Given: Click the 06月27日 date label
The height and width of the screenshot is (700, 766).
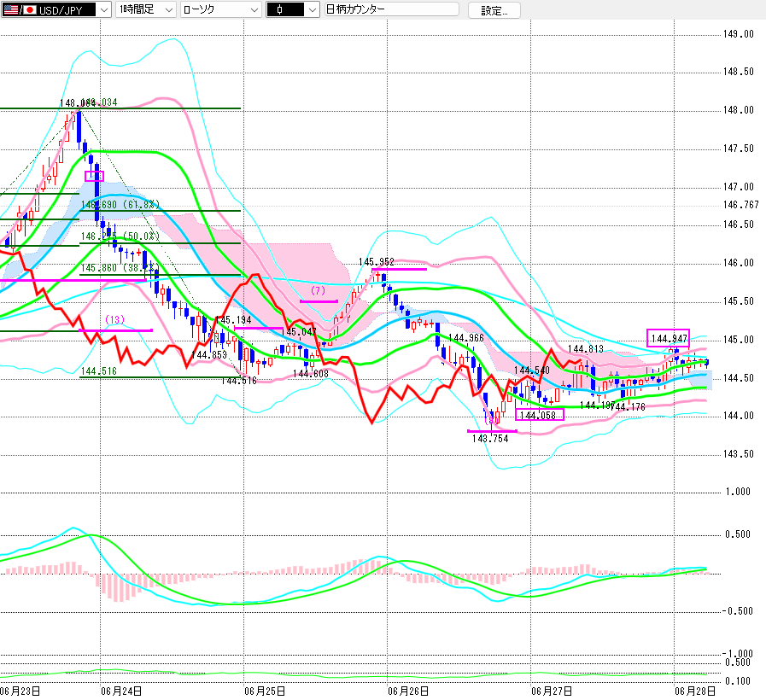Looking at the screenshot, I should point(552,691).
